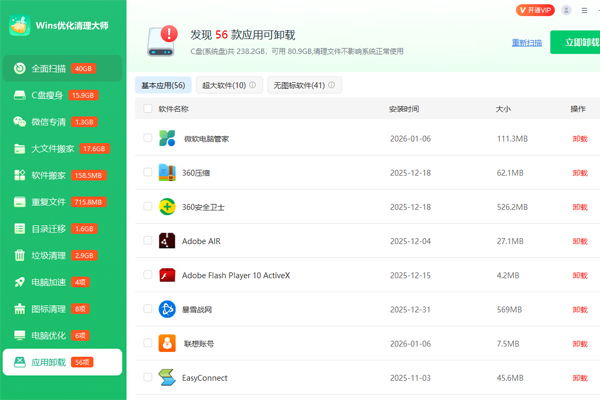Click the green 立即卸载 button
Screen dimensions: 600x400
pyautogui.click(x=575, y=42)
